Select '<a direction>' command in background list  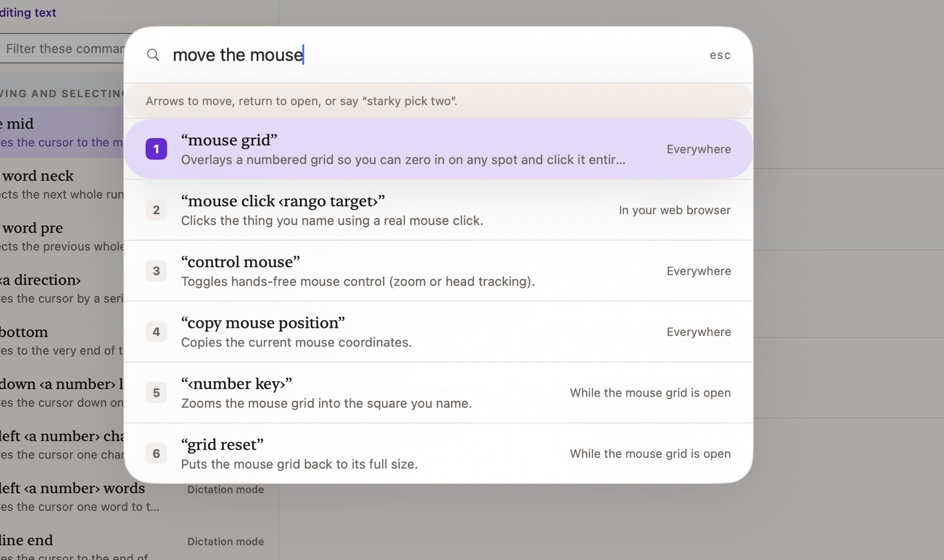tap(62, 288)
